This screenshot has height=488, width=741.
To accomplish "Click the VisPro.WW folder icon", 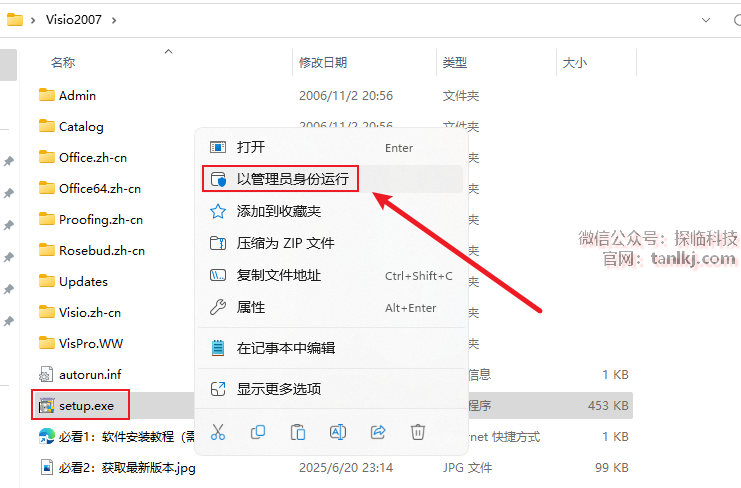I will pyautogui.click(x=46, y=343).
